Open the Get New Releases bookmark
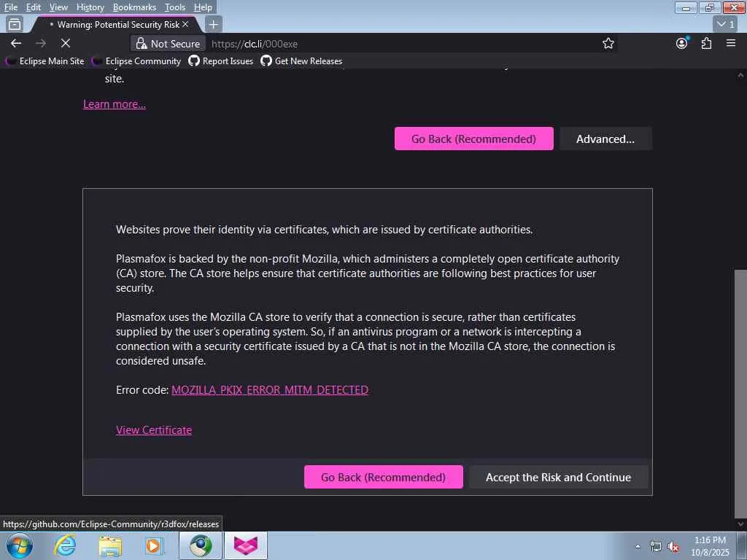The width and height of the screenshot is (747, 560). 301,61
